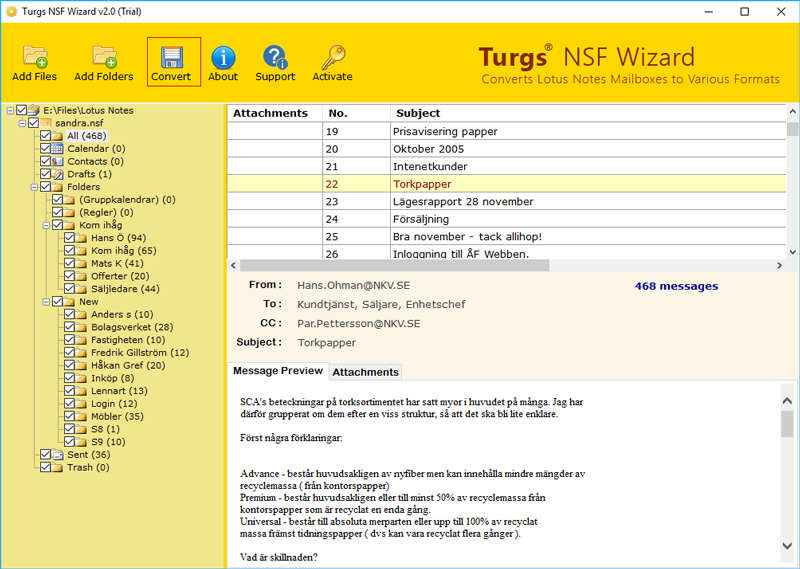Open message 25 Bra november - tack allihop!
This screenshot has height=569, width=800.
(x=507, y=236)
